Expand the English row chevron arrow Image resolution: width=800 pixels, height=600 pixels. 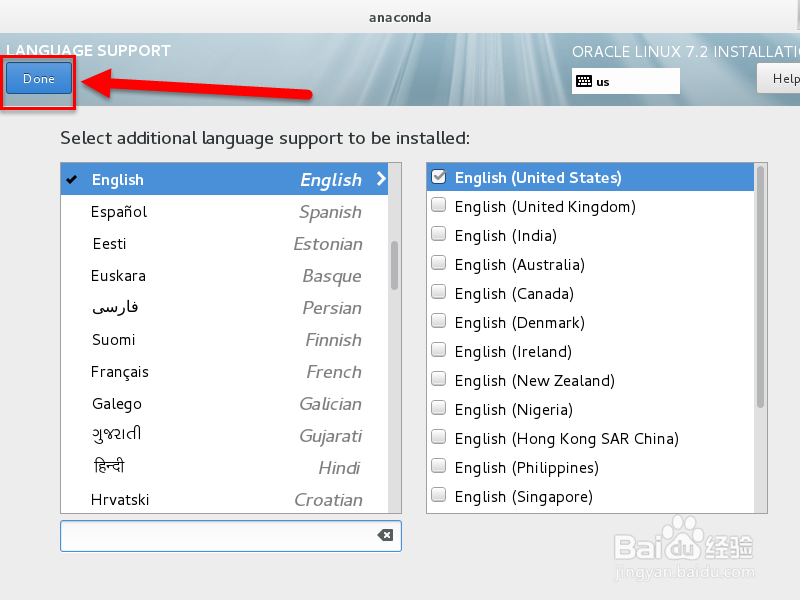[381, 179]
